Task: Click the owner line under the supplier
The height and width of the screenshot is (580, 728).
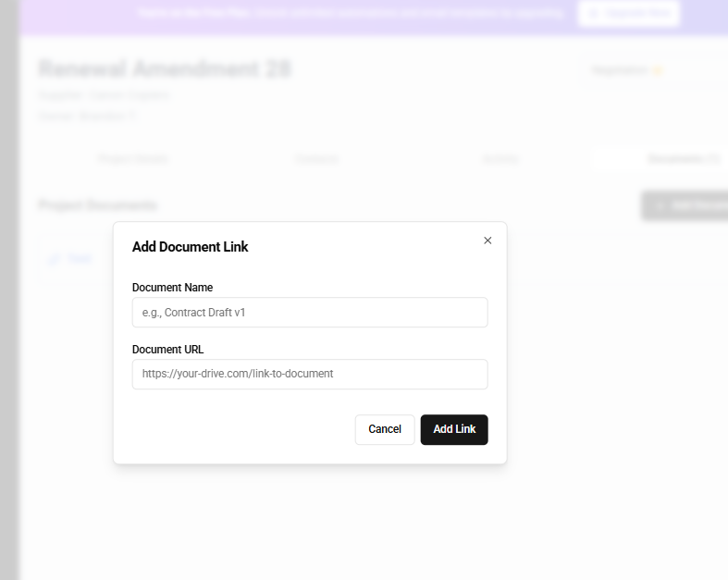Action: point(87,116)
